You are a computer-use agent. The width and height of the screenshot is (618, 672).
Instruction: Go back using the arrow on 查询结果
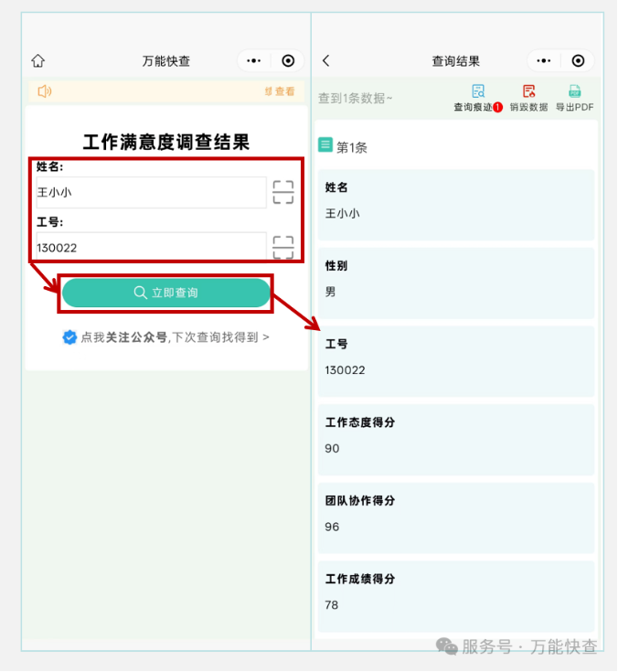click(326, 61)
